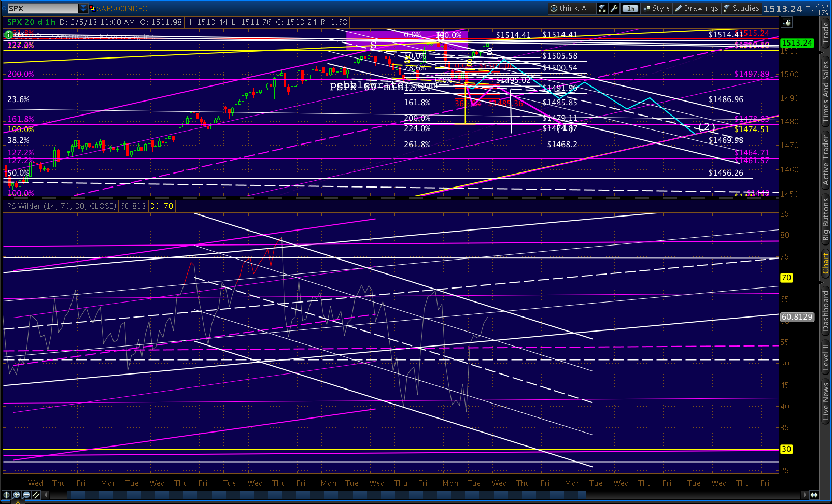This screenshot has width=832, height=504.
Task: Select the trendline drawing tool icon
Action: pos(36,495)
